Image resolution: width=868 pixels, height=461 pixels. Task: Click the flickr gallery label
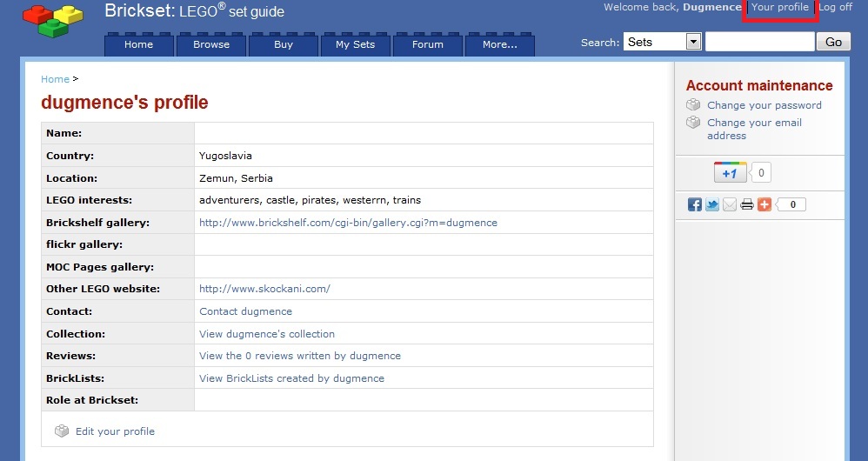[x=84, y=244]
